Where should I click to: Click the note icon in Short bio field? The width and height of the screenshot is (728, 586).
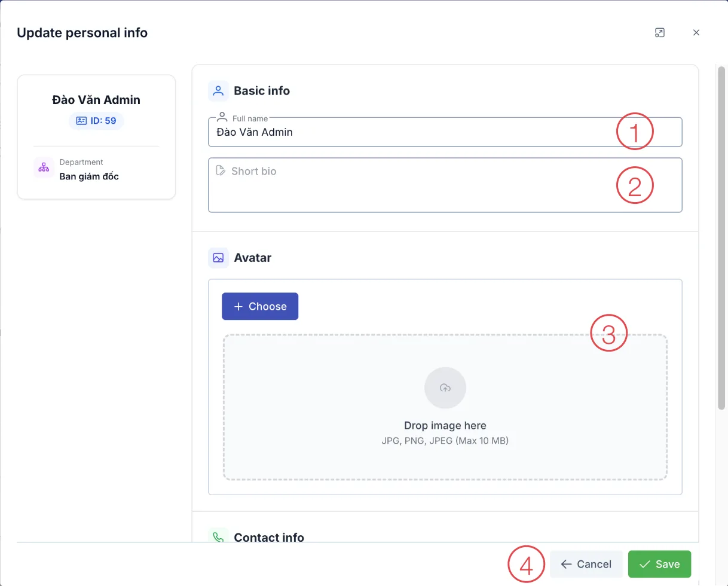[x=221, y=170]
